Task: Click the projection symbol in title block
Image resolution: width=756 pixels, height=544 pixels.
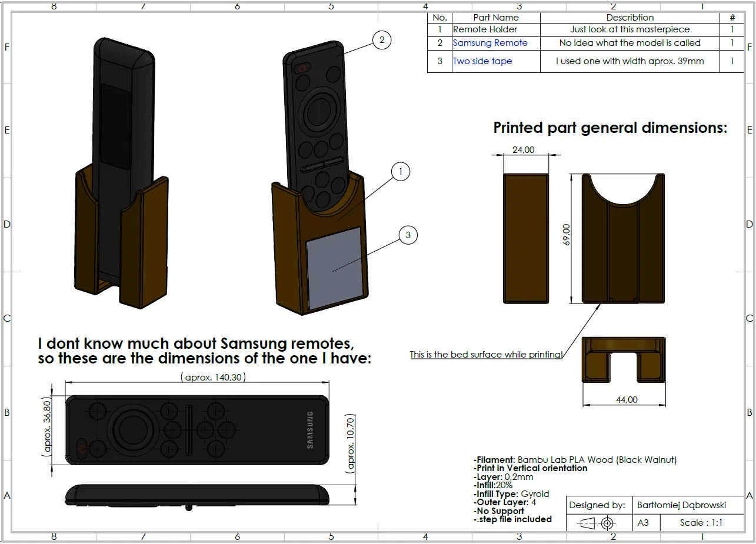Action: click(x=596, y=523)
